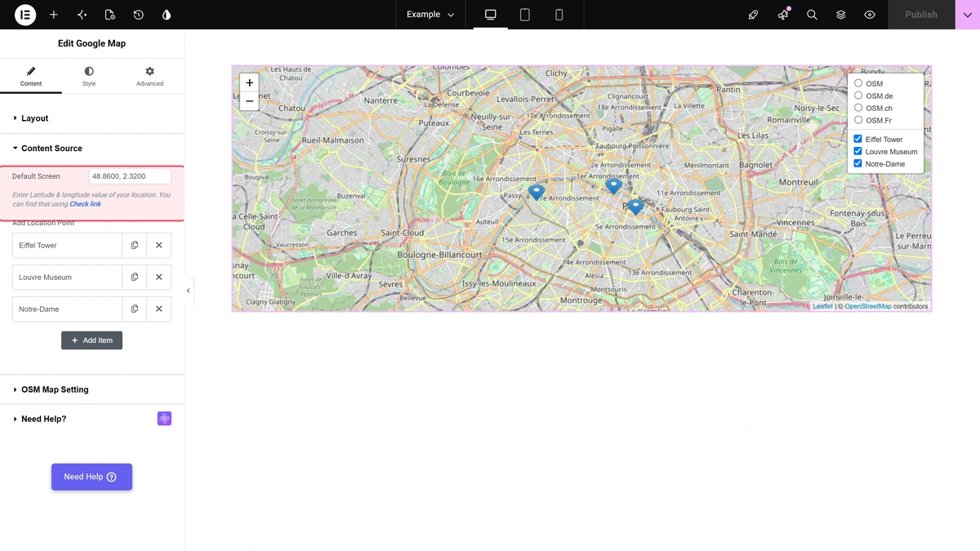Toggle the theme droplet icon
This screenshot has height=551, width=980.
pos(167,15)
